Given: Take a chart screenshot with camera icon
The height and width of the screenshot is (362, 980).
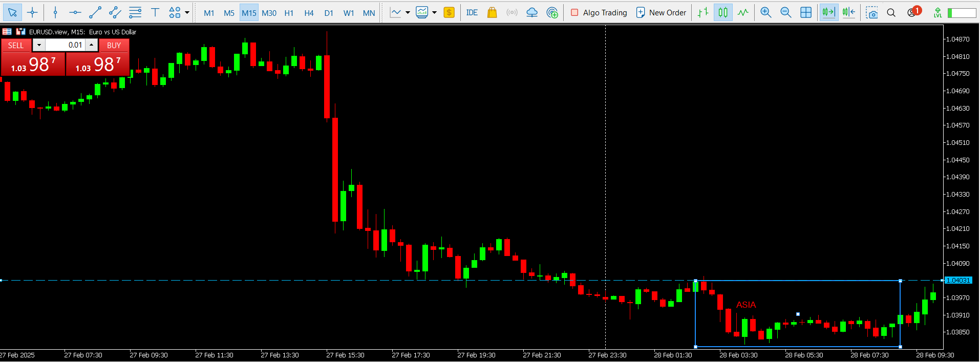Looking at the screenshot, I should tap(871, 12).
